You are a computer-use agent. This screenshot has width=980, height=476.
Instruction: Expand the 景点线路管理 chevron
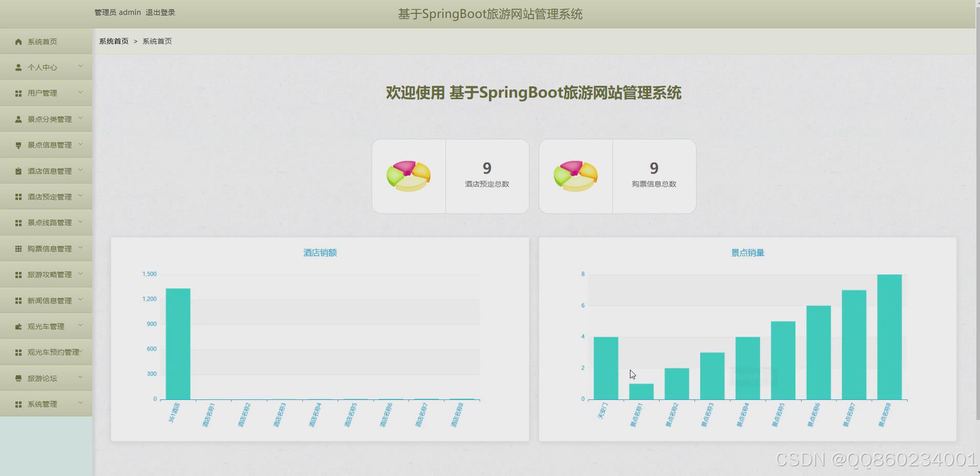tap(80, 222)
